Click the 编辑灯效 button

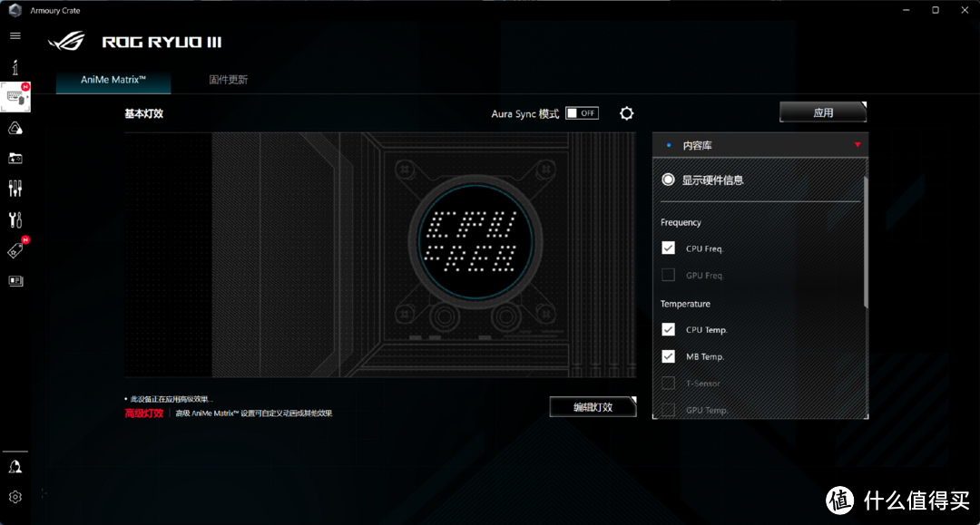click(593, 407)
